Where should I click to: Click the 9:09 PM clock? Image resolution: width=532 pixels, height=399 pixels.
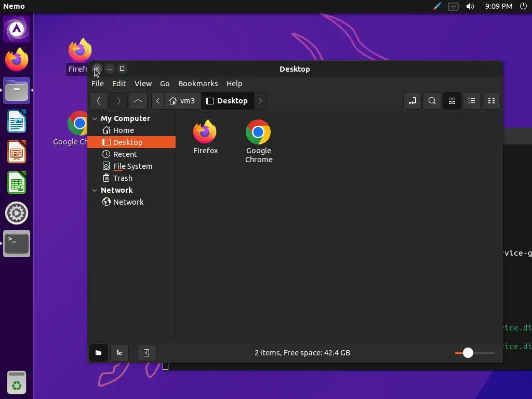pyautogui.click(x=498, y=6)
